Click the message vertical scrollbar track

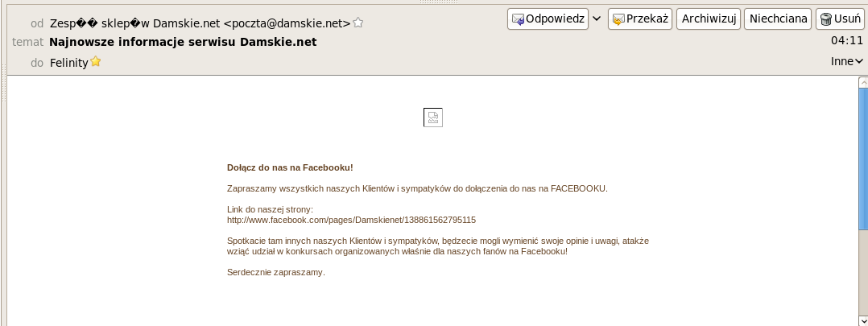pyautogui.click(x=862, y=241)
